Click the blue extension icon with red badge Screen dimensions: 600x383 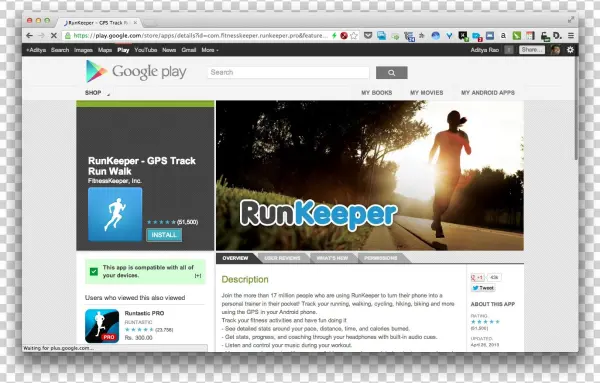click(x=477, y=36)
